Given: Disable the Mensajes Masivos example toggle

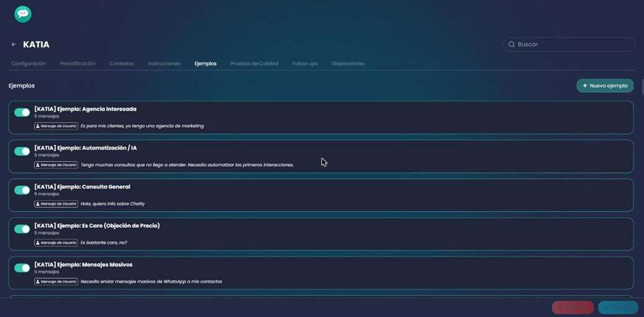Looking at the screenshot, I should (x=22, y=268).
